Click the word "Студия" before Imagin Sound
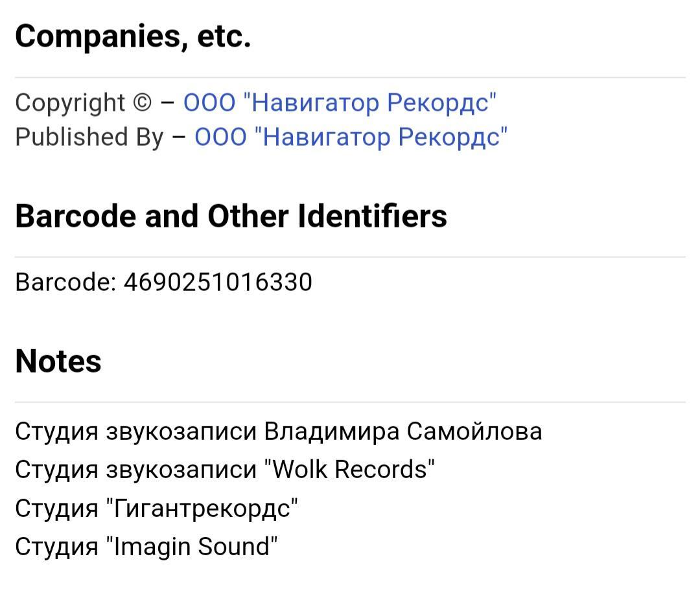Viewport: 700px width, 607px height. [x=56, y=547]
